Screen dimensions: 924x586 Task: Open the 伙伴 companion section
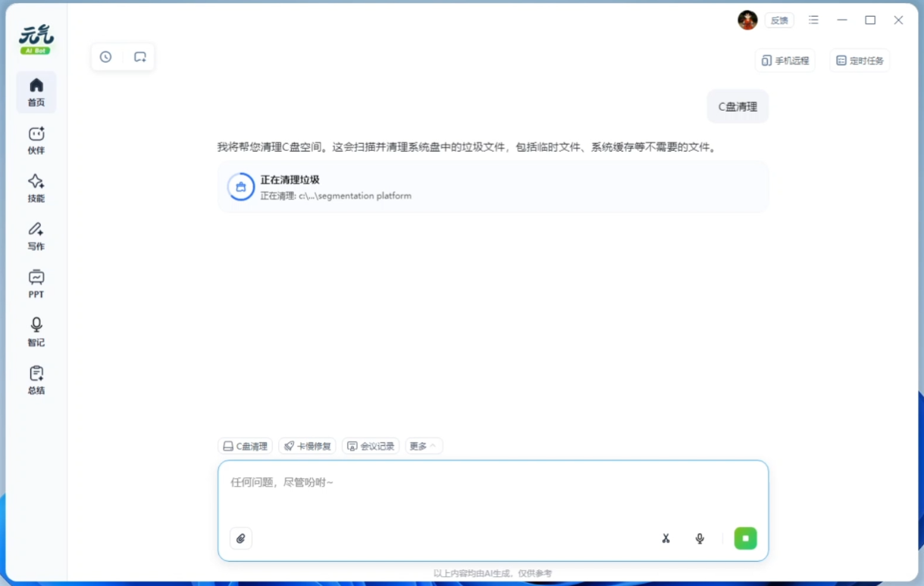pos(36,140)
